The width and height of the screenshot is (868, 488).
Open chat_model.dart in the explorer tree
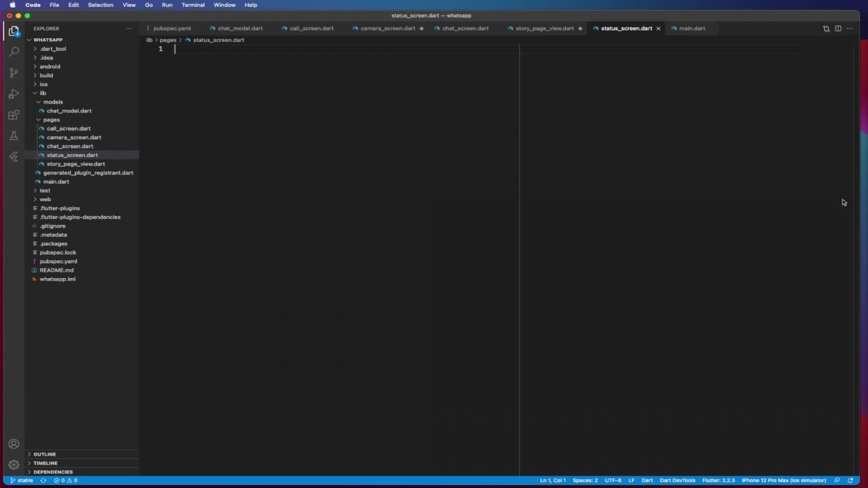(69, 110)
